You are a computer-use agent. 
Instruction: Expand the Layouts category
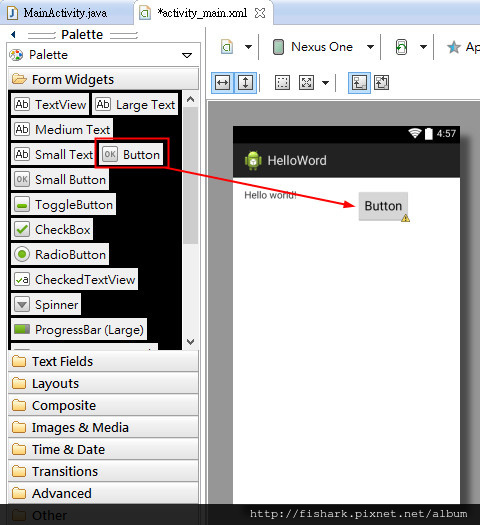click(103, 383)
